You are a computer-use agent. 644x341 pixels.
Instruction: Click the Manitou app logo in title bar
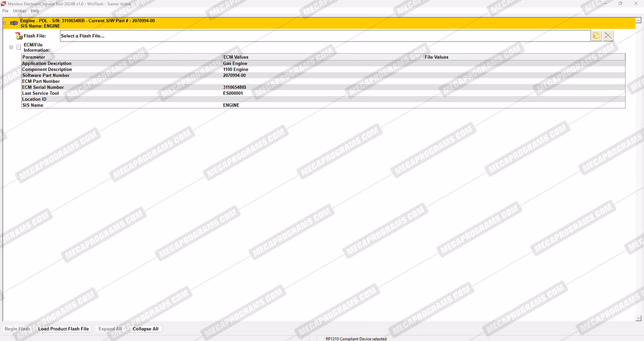coord(3,4)
